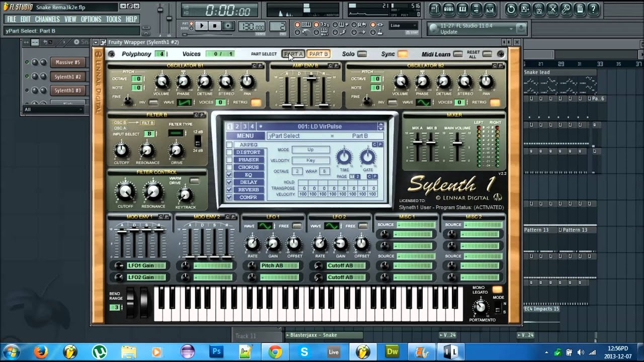Open LFO 1 Pitch AB destination selector
644x362 pixels.
280,265
